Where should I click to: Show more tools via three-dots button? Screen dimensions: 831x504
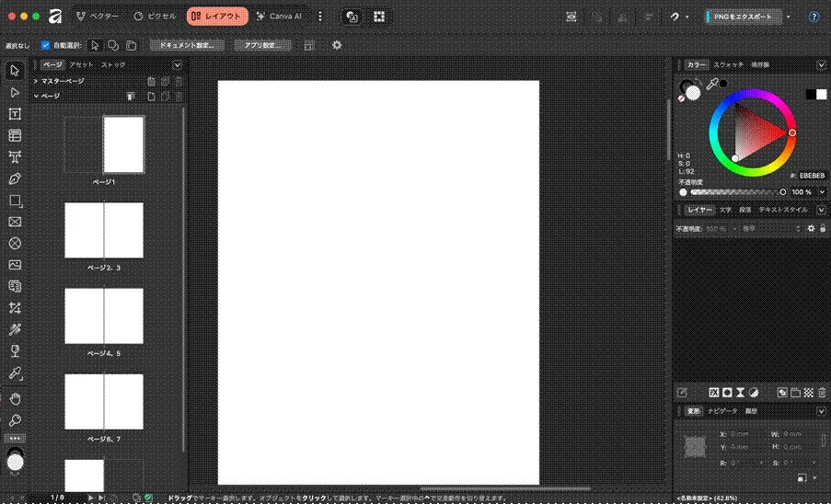pos(15,439)
